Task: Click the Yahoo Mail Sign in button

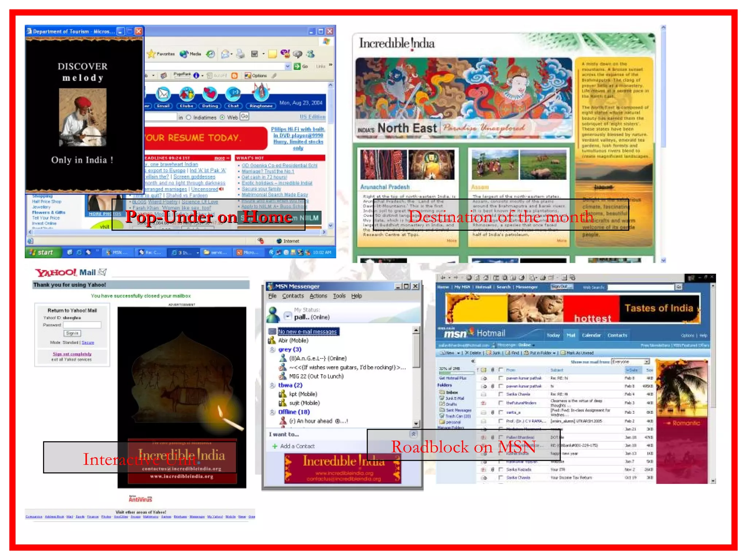Action: [x=72, y=333]
